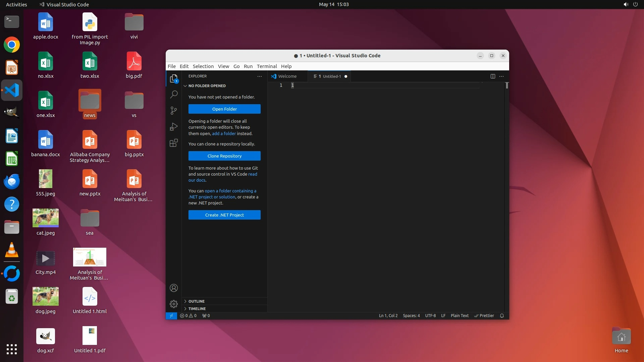
Task: Toggle the Explorer view icon
Action: (173, 78)
